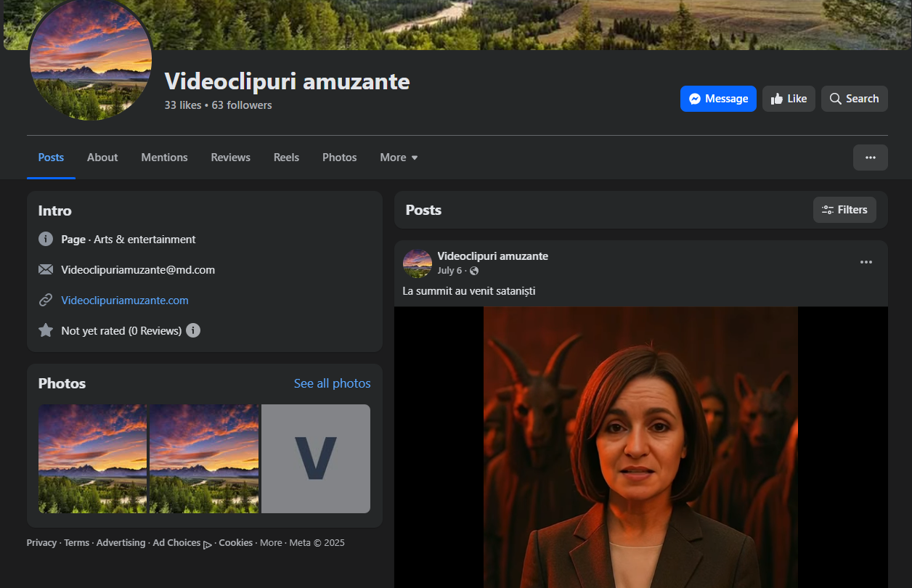Open the post Filters button
Image resolution: width=912 pixels, height=588 pixels.
click(844, 210)
